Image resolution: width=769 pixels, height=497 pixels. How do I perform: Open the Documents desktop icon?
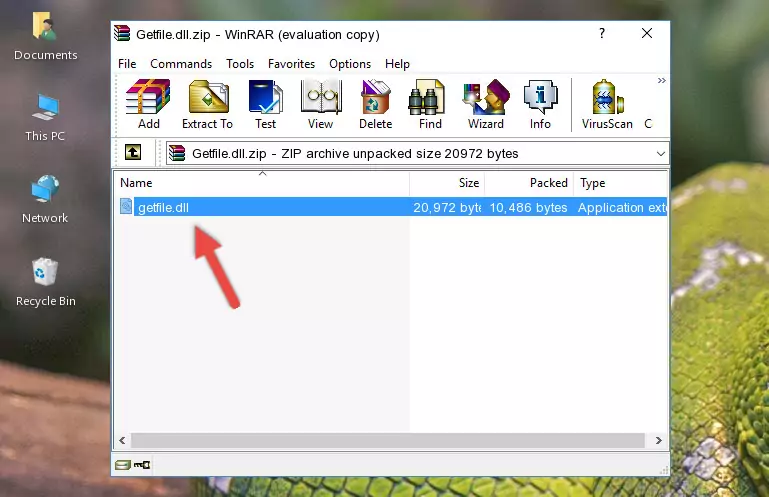click(x=45, y=37)
